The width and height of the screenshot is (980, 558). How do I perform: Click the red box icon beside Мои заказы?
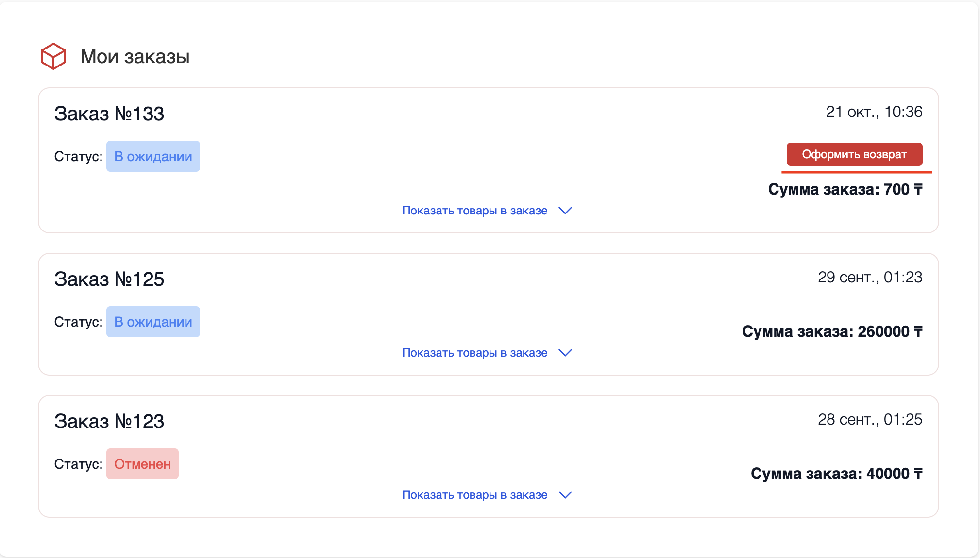tap(53, 56)
